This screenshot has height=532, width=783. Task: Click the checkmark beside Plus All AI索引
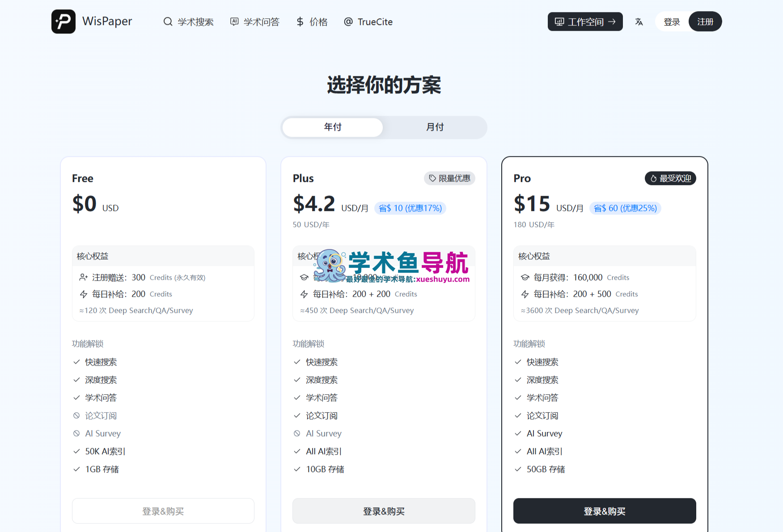[297, 452]
